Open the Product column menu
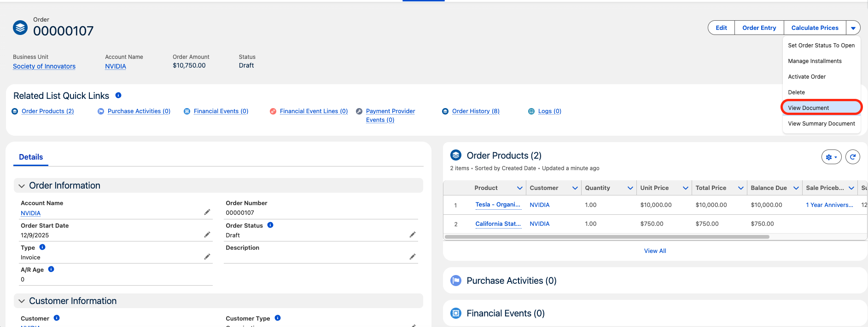The width and height of the screenshot is (868, 327). (520, 188)
